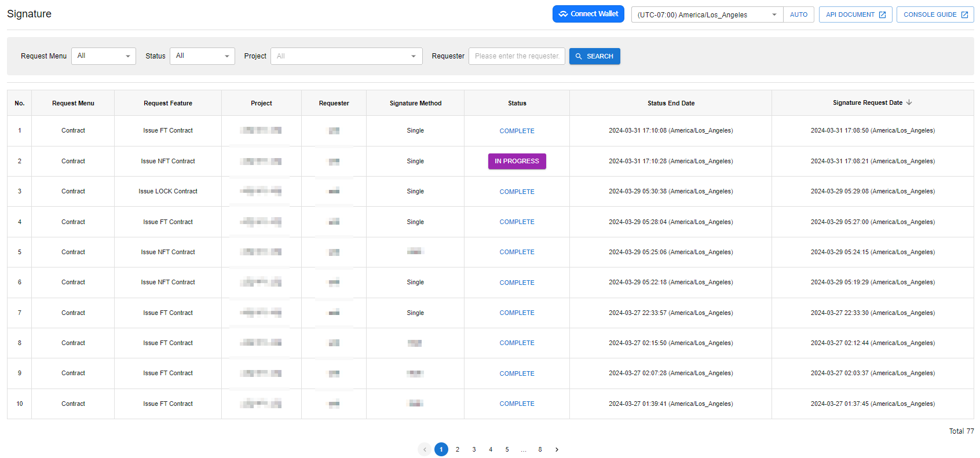The height and width of the screenshot is (458, 980).
Task: Click the Requester column header
Action: point(334,103)
